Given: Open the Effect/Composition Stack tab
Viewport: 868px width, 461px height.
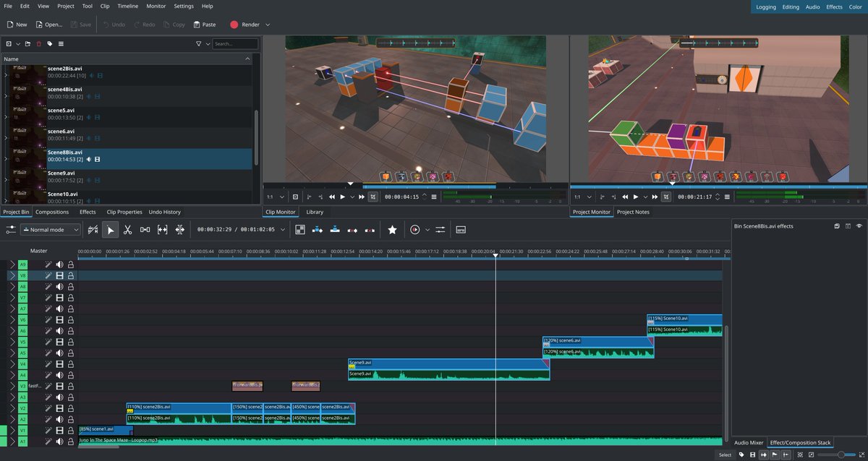Looking at the screenshot, I should click(800, 442).
